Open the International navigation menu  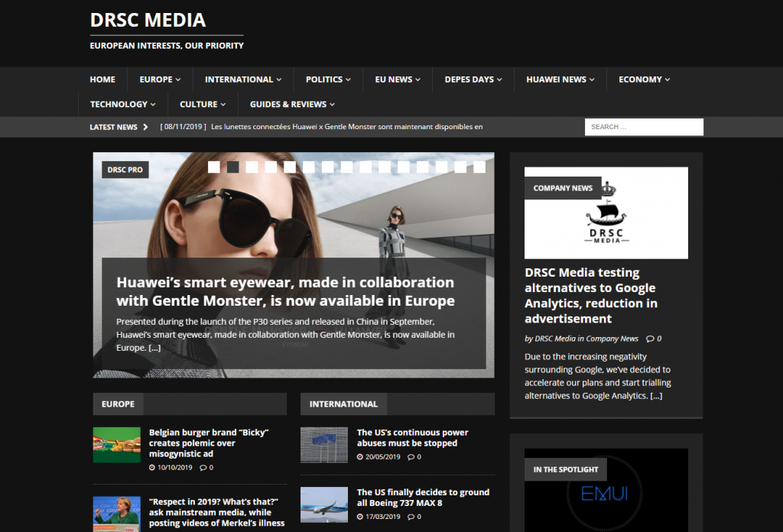[243, 79]
